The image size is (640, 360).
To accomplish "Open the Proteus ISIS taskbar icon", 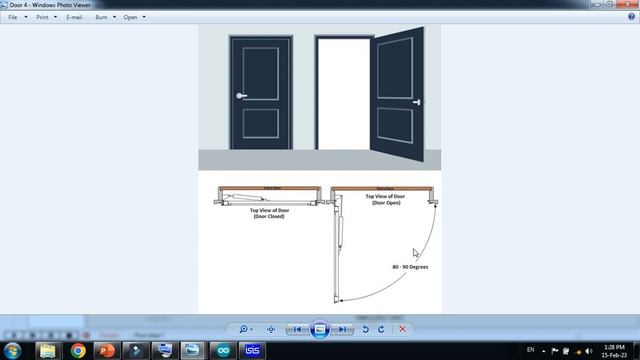I will pyautogui.click(x=252, y=351).
